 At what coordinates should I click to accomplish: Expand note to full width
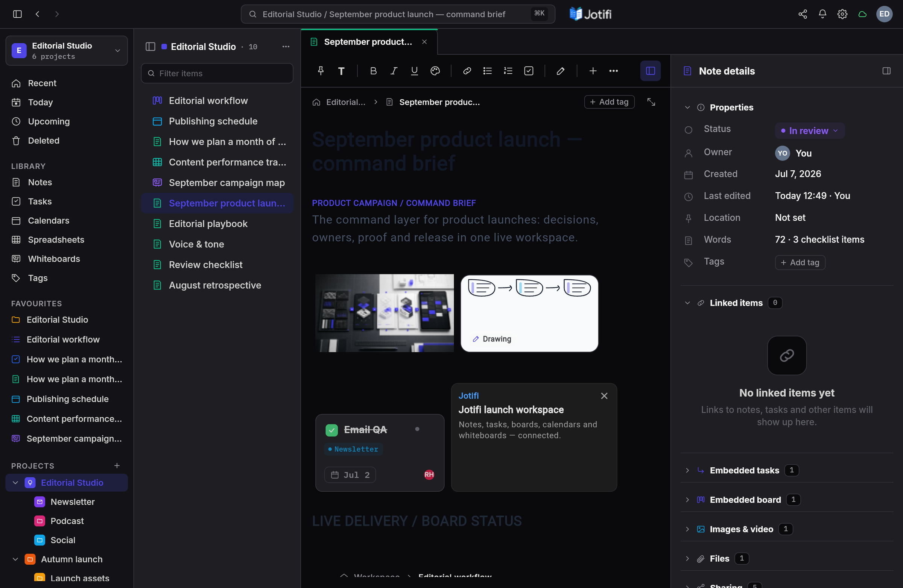click(651, 102)
